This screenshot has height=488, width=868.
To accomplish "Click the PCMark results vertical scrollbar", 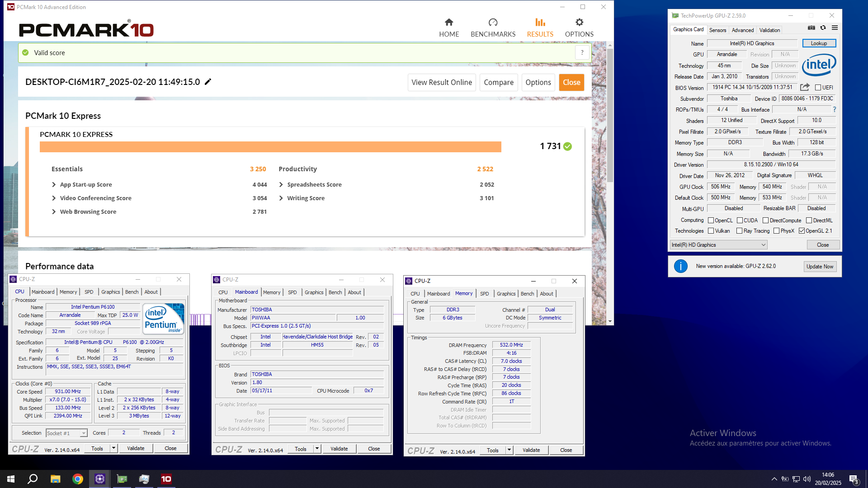I will (610, 115).
